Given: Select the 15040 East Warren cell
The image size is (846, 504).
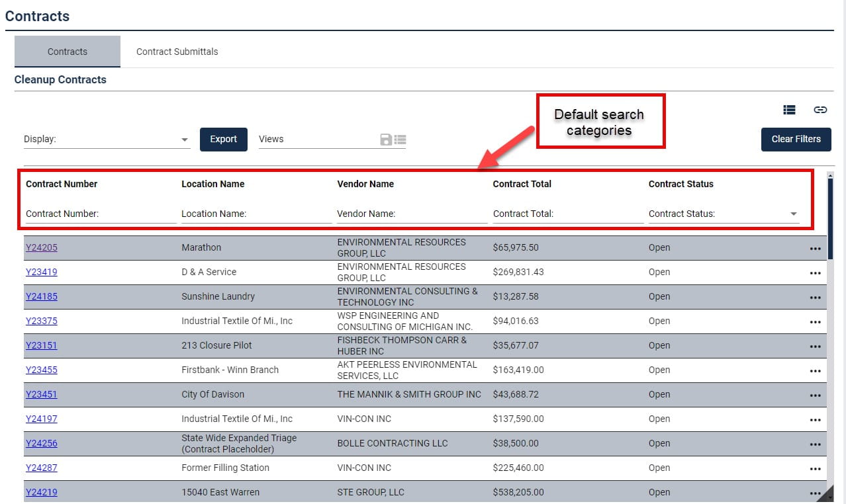Looking at the screenshot, I should tap(220, 492).
